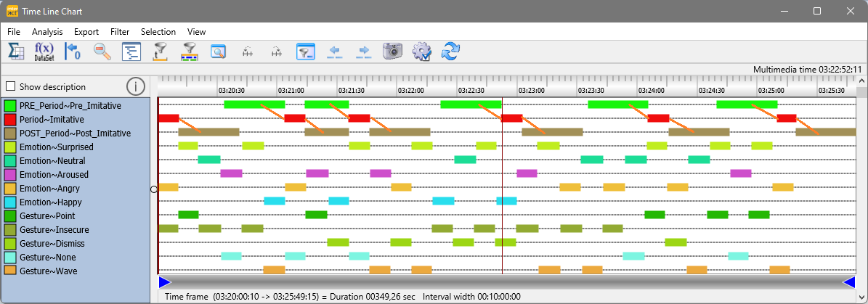Click the PRE_Period~Pre_Imitative green swatch

(x=9, y=105)
